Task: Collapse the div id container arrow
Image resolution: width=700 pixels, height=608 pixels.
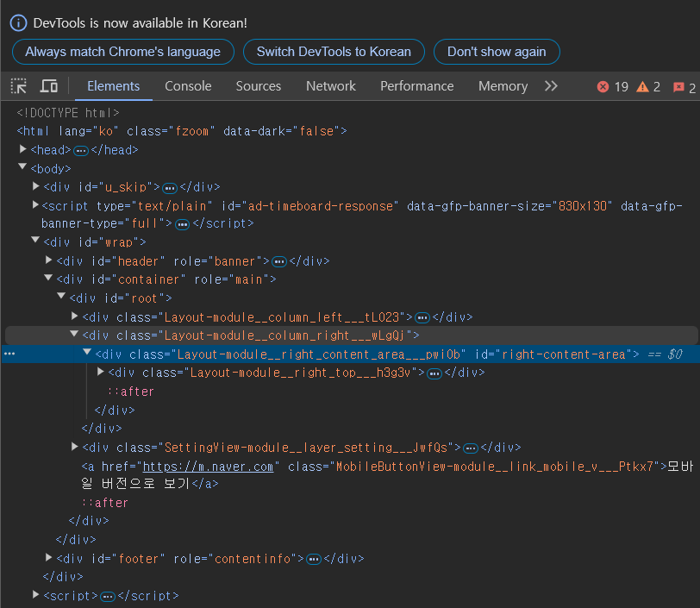Action: pyautogui.click(x=48, y=278)
